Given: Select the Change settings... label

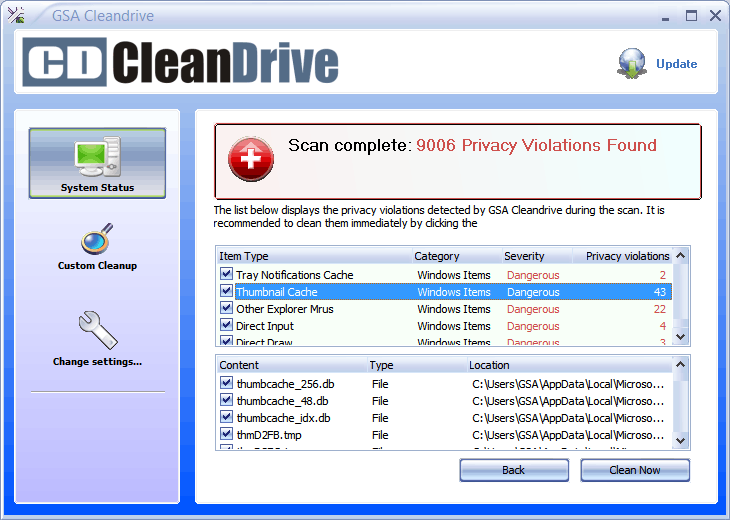Looking at the screenshot, I should 97,362.
